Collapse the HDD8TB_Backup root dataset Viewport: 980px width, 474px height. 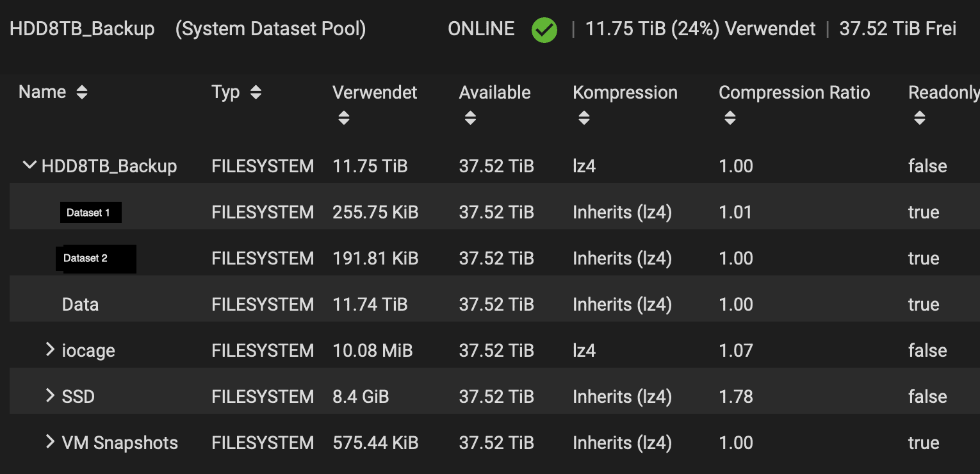(29, 165)
